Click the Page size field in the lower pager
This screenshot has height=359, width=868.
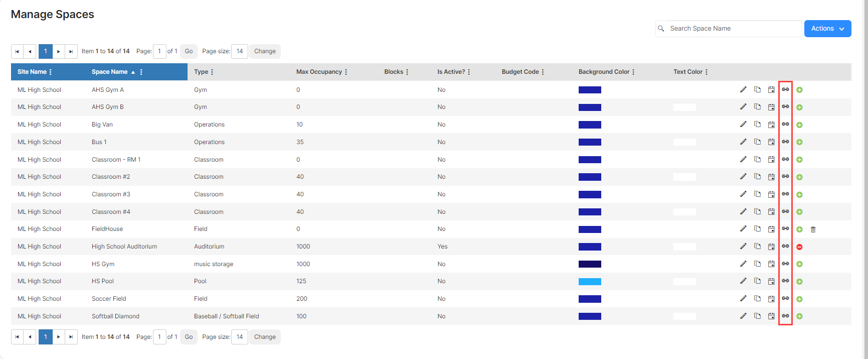coord(240,337)
